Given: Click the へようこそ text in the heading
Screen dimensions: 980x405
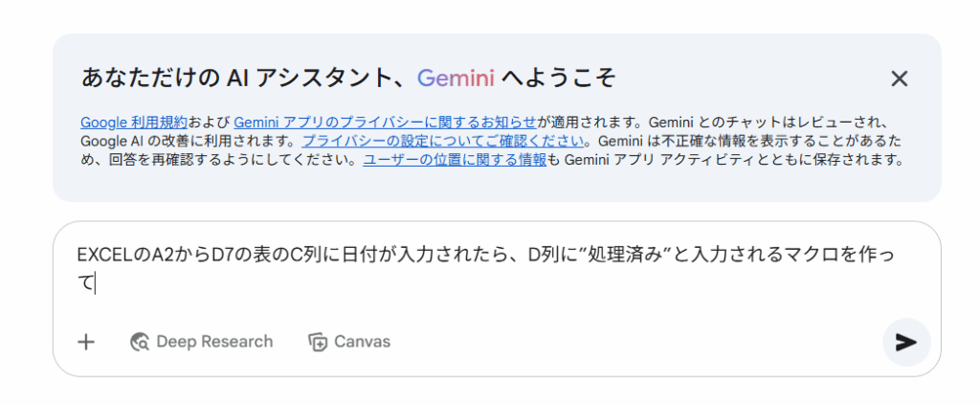Looking at the screenshot, I should point(559,79).
